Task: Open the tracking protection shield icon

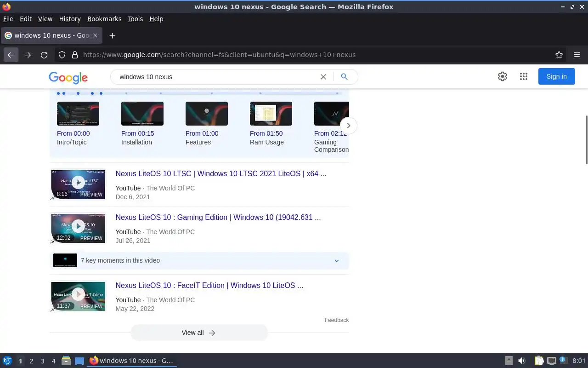Action: (x=62, y=55)
